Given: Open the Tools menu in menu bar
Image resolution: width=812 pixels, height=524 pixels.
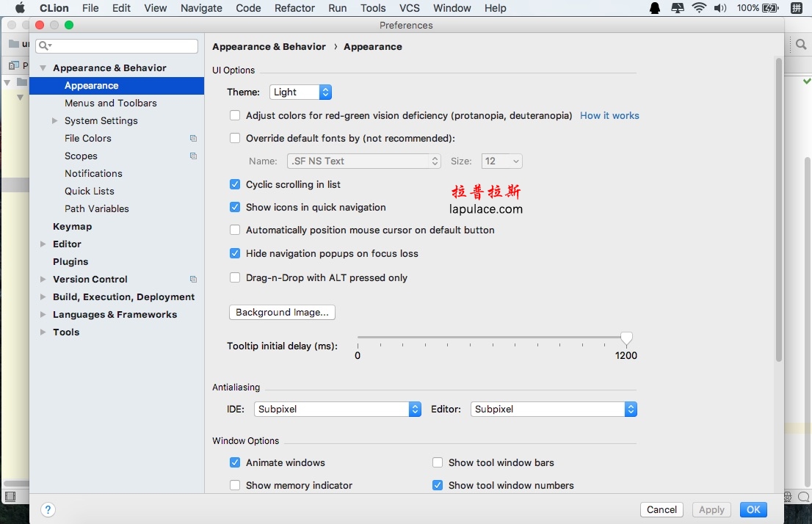Looking at the screenshot, I should [x=374, y=8].
